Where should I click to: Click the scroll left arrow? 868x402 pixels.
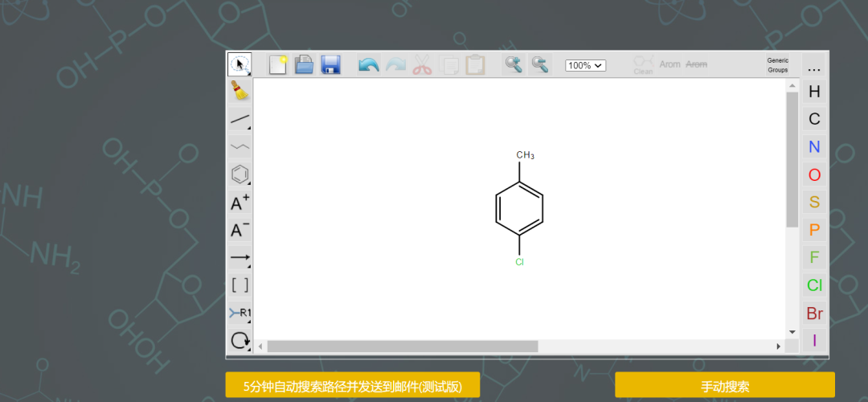tap(260, 346)
